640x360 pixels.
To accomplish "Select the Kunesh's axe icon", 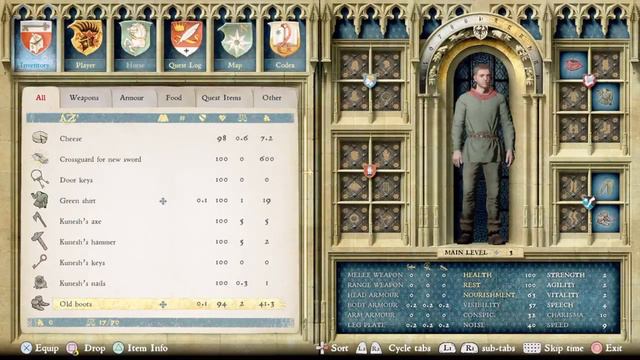I will (x=40, y=220).
